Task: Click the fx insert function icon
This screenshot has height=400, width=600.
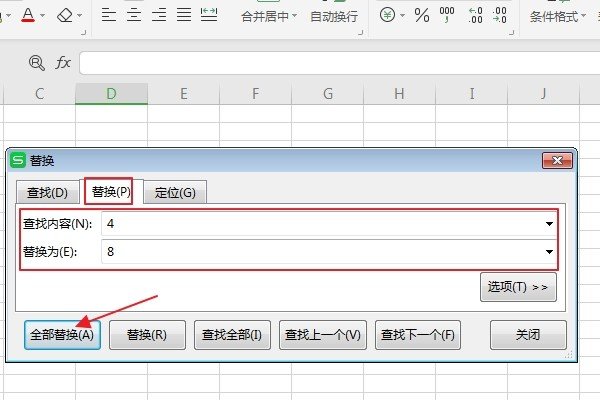Action: tap(63, 62)
